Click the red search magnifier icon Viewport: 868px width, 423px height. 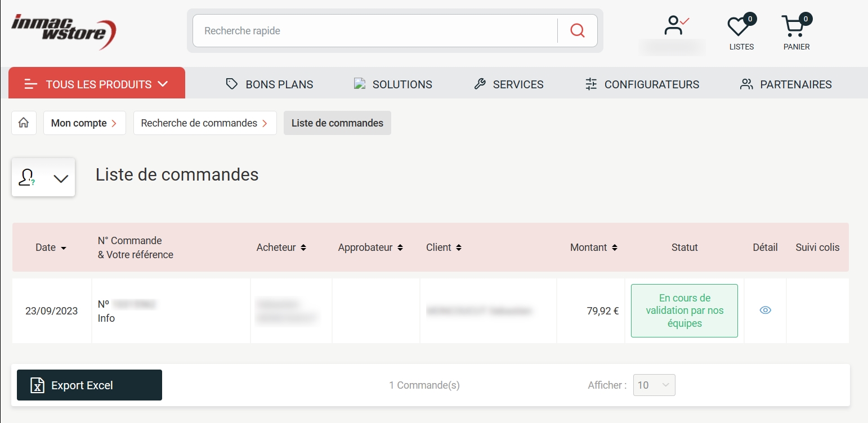point(577,30)
